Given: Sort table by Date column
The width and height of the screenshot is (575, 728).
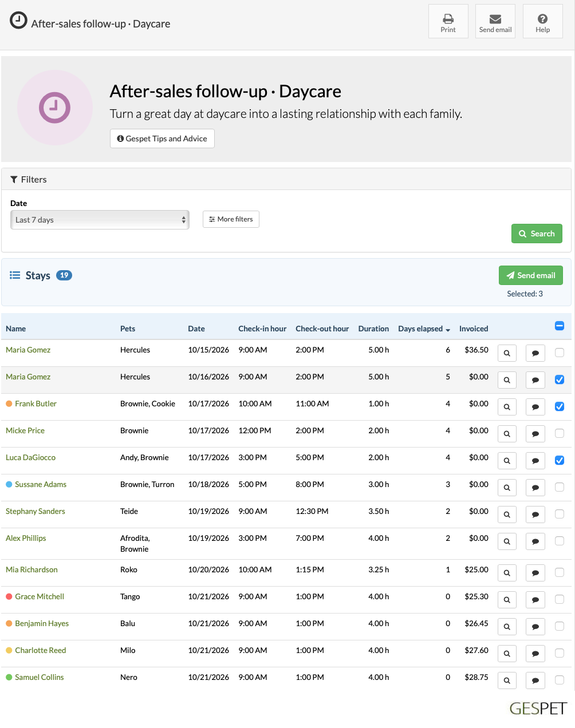Looking at the screenshot, I should (x=196, y=329).
